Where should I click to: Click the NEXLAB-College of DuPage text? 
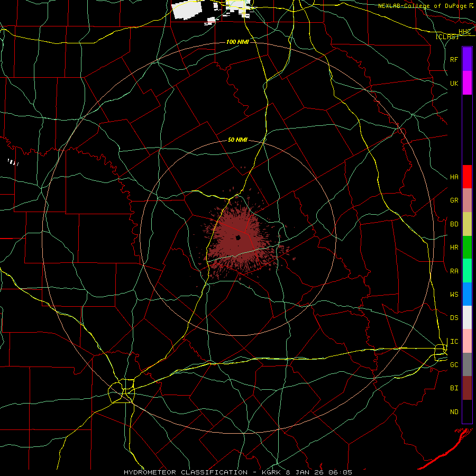(422, 6)
